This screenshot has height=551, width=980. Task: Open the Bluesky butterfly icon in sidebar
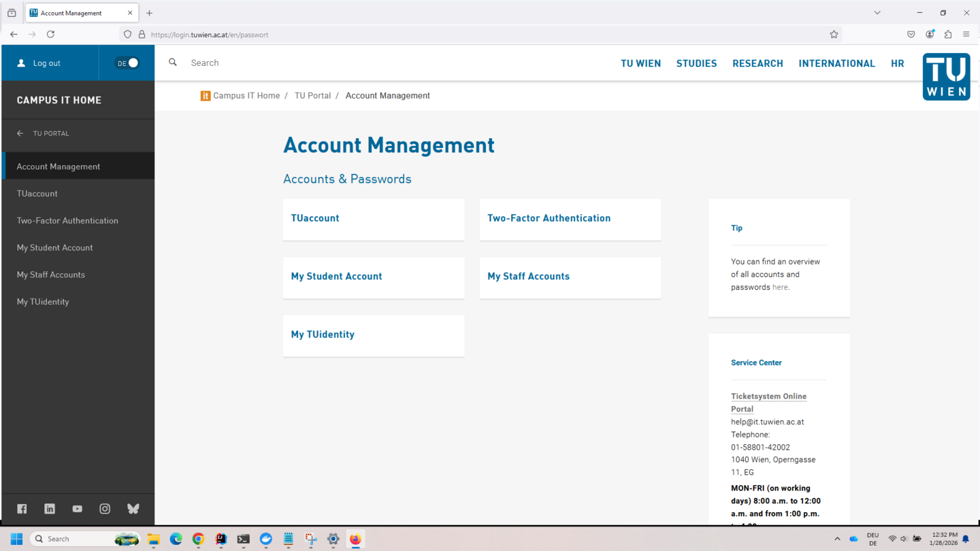point(133,509)
